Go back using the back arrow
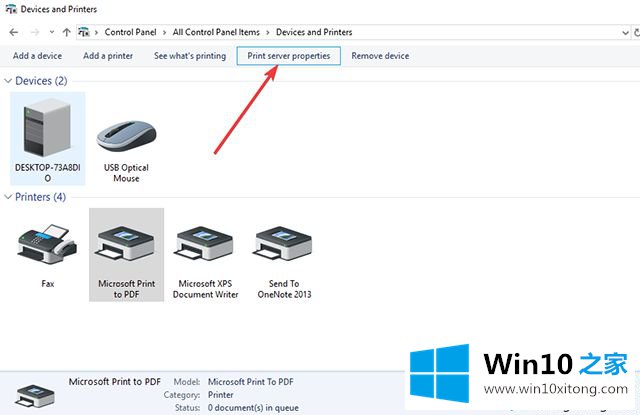The image size is (640, 415). click(x=12, y=32)
